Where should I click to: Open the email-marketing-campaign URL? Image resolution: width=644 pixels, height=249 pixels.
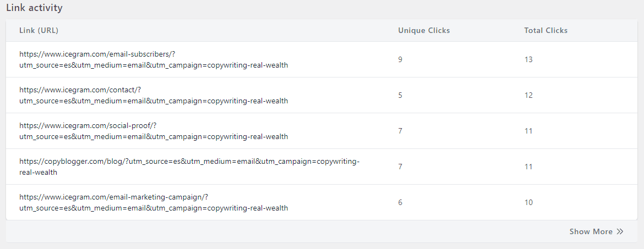pyautogui.click(x=154, y=202)
